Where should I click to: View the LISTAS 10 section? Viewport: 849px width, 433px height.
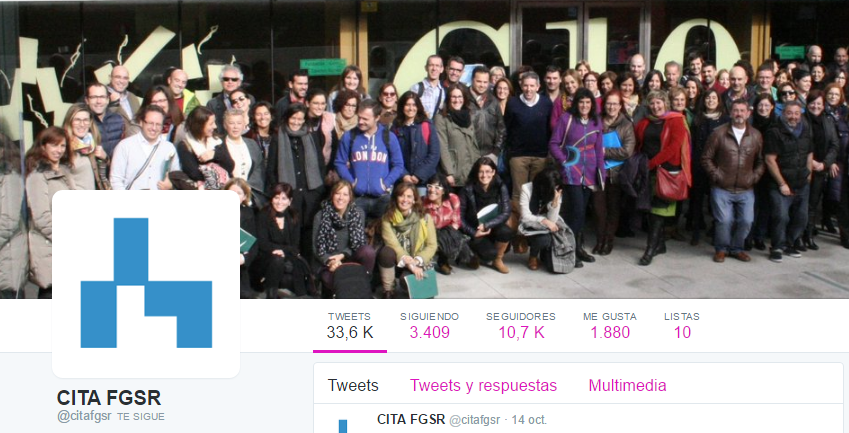click(682, 326)
